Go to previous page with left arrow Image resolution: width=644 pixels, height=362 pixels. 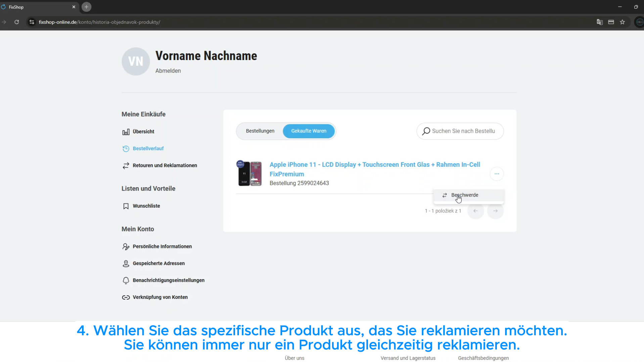(475, 211)
